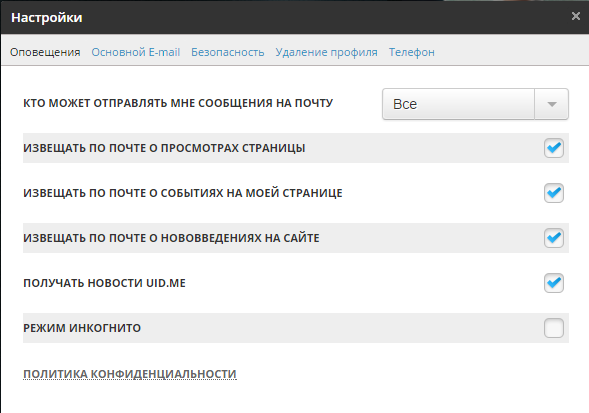
Task: Click the Кто может отправлять мне сообщения label
Action: pyautogui.click(x=178, y=103)
